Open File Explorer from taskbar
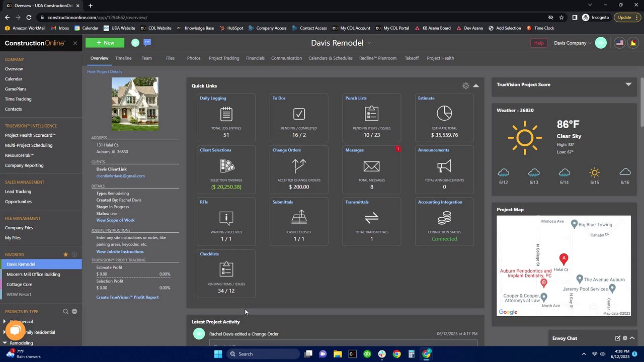The image size is (644, 362). (x=338, y=354)
